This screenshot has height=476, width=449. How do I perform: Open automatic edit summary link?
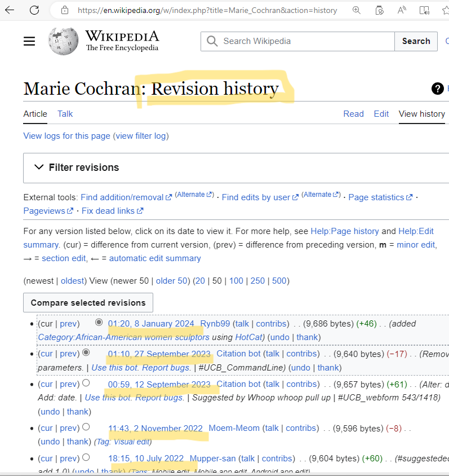155,258
